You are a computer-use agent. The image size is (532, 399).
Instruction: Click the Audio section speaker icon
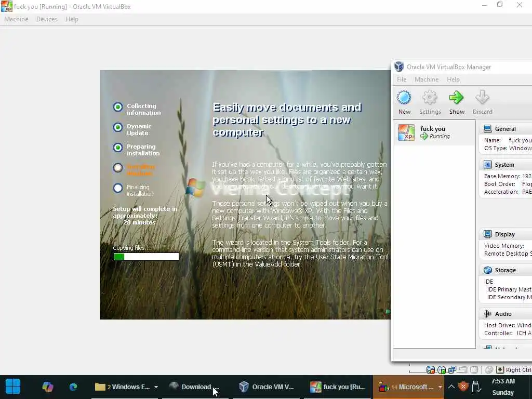pyautogui.click(x=487, y=314)
